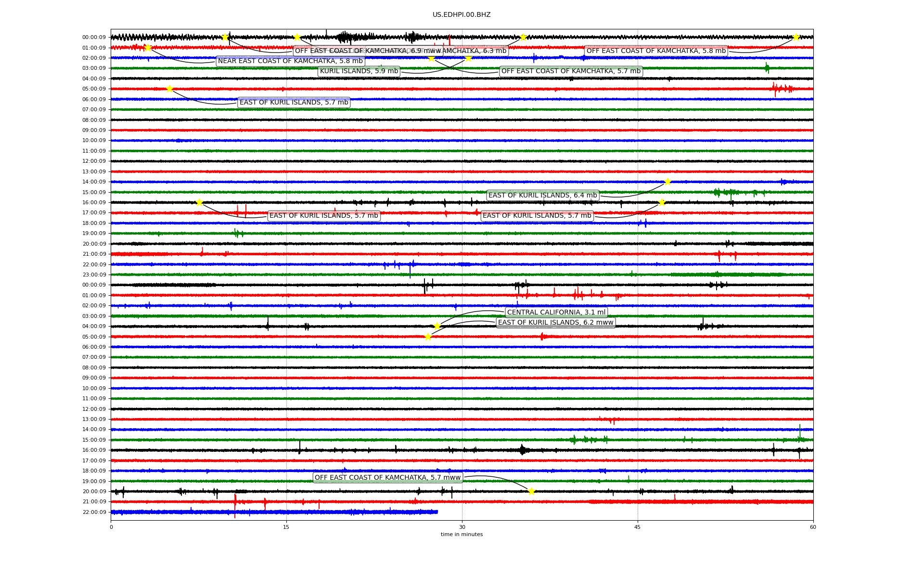
Task: Click the star marker for Kuril Islands 5.9 mb
Action: [x=468, y=58]
